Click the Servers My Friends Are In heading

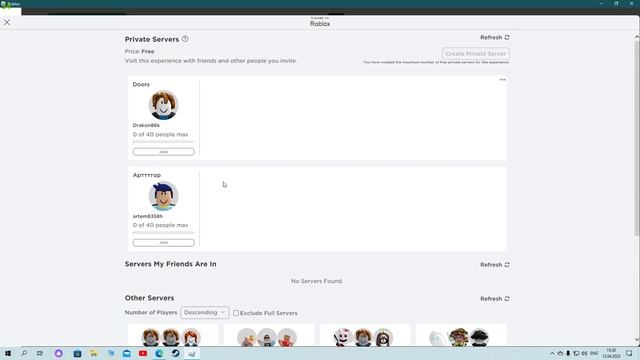point(171,264)
